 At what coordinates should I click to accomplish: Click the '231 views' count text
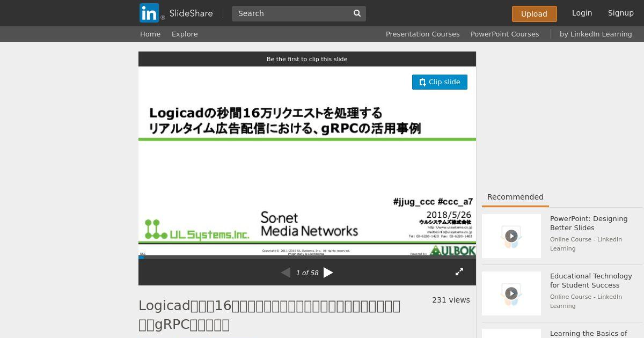[451, 300]
